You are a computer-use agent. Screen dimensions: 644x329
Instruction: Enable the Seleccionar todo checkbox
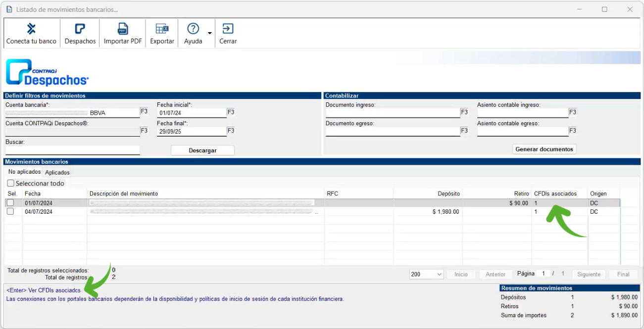coord(11,184)
